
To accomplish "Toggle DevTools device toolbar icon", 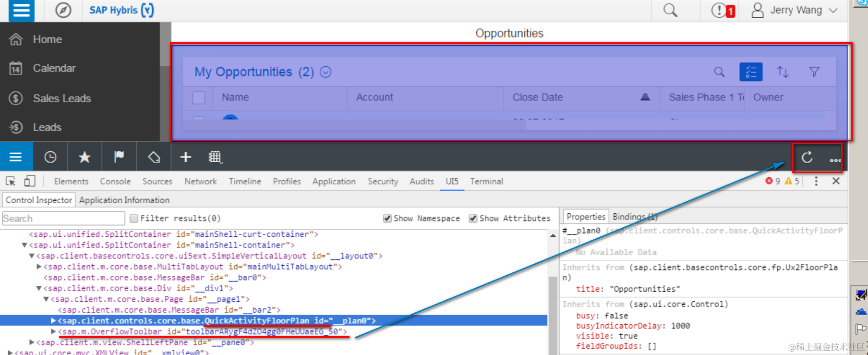I will click(x=30, y=181).
